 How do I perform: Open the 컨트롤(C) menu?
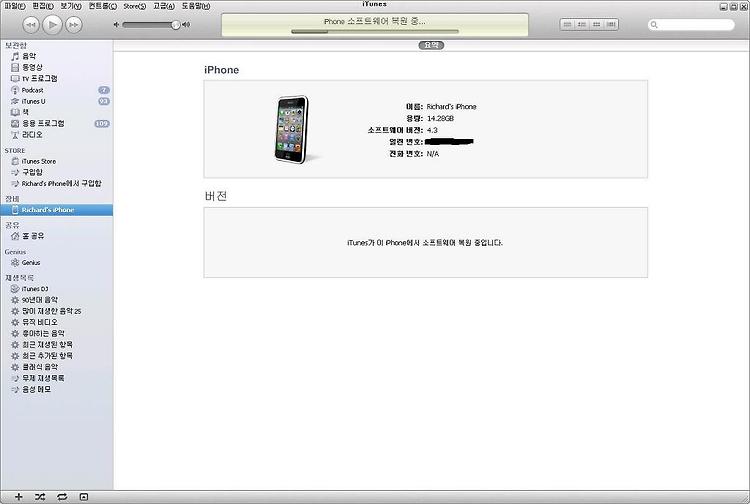[102, 6]
